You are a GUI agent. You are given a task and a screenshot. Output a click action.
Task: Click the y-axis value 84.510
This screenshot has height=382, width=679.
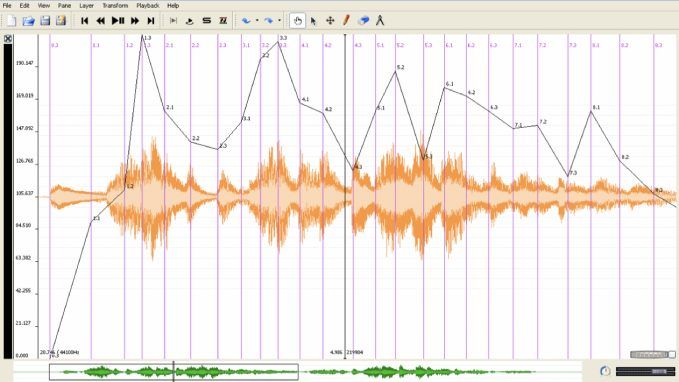coord(23,226)
